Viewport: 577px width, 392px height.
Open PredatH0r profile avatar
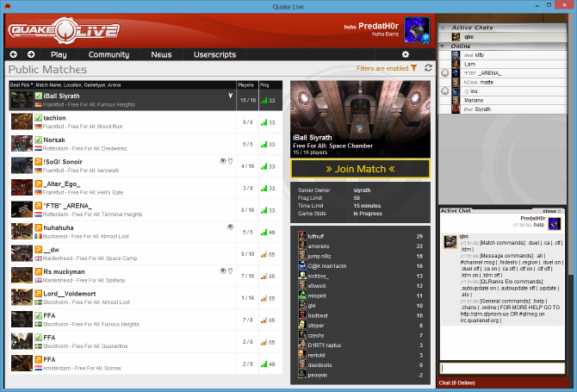pyautogui.click(x=417, y=30)
